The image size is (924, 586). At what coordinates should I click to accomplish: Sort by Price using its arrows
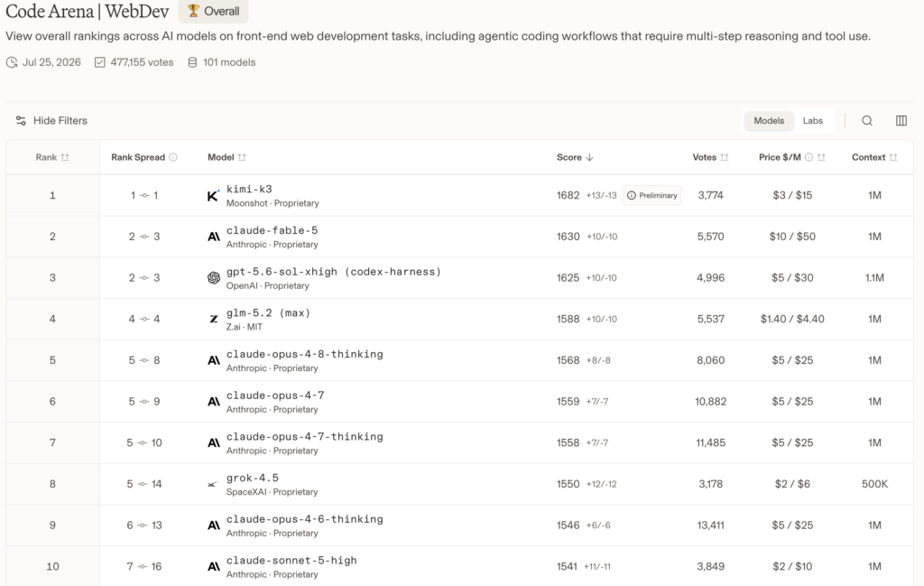(x=821, y=157)
